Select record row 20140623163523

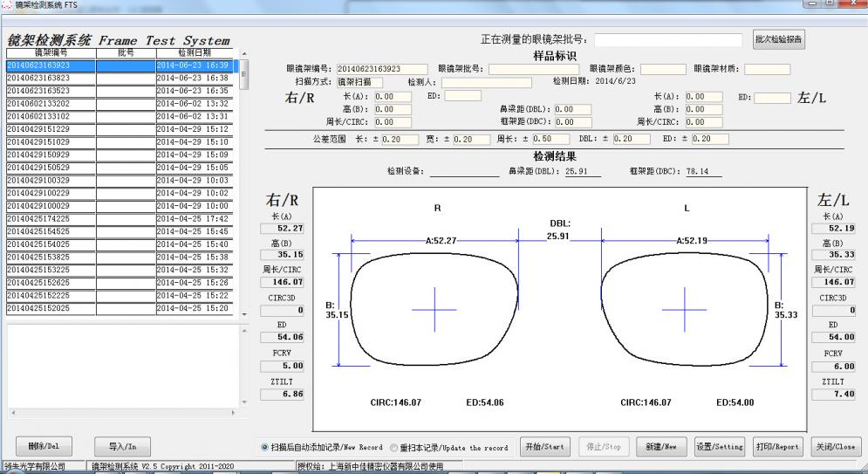point(120,91)
